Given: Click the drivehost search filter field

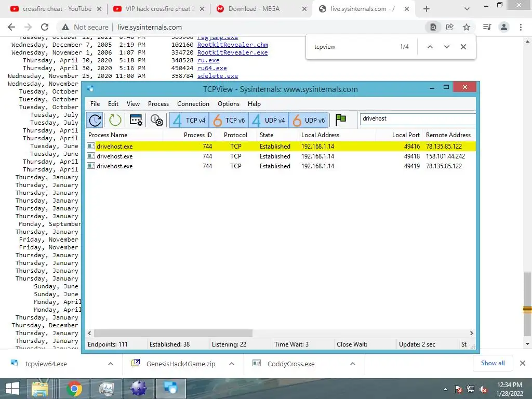Looking at the screenshot, I should click(418, 119).
